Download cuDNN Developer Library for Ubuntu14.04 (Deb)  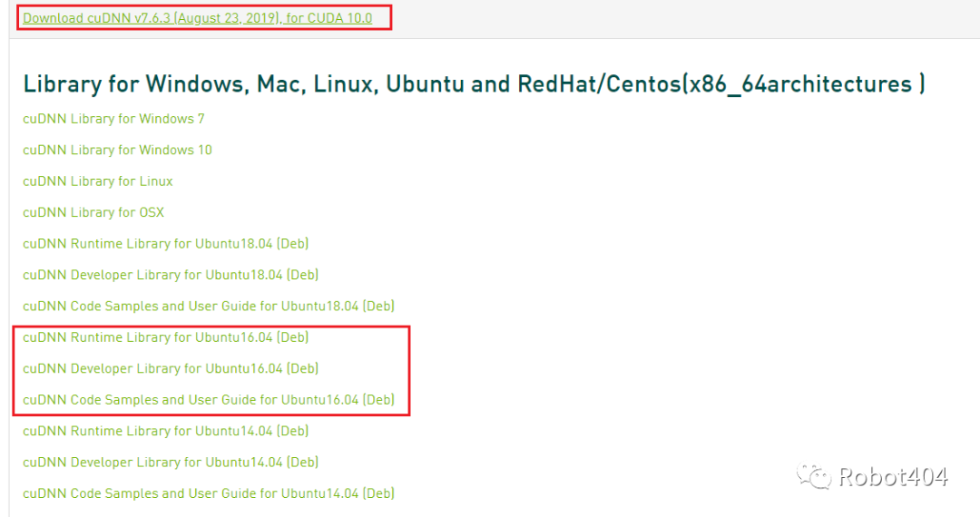point(171,462)
